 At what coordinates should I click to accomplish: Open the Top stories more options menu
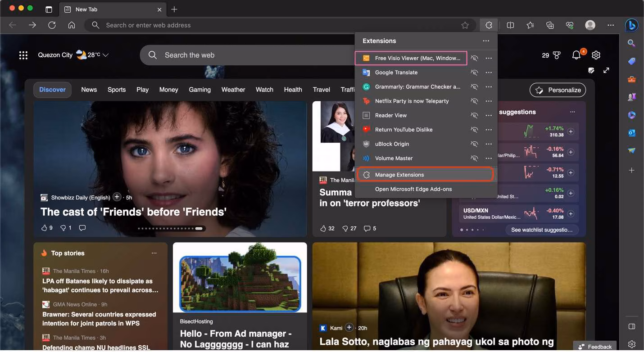[x=154, y=253]
